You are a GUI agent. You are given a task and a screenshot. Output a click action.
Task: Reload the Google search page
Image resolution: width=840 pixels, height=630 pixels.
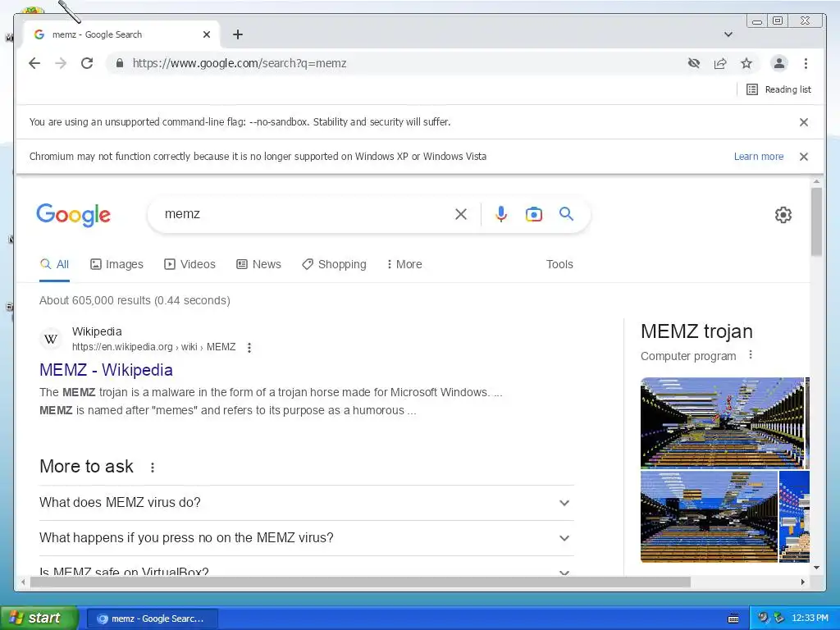point(87,63)
